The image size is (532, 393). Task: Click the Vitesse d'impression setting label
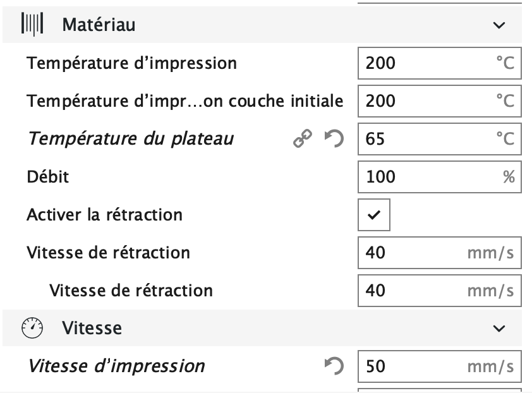tap(117, 366)
